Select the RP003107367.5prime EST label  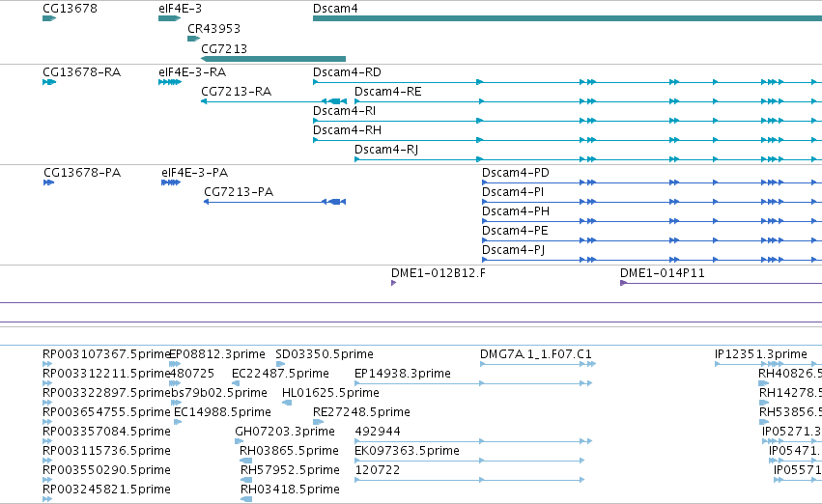pos(106,354)
